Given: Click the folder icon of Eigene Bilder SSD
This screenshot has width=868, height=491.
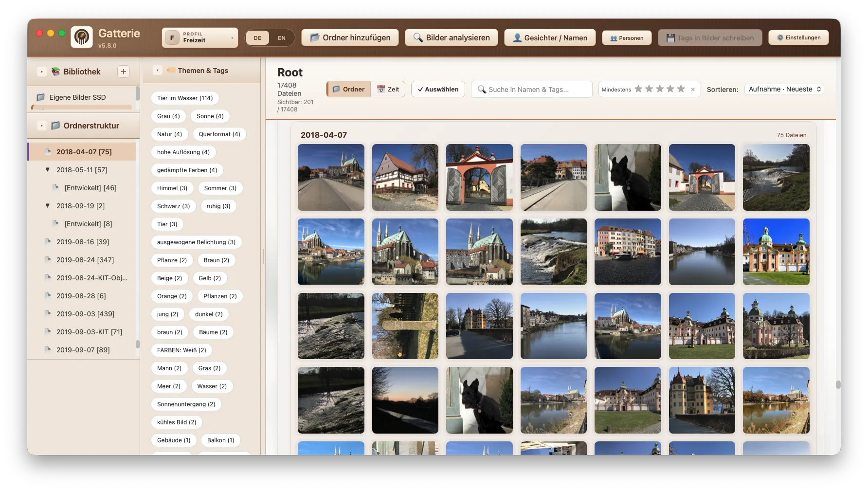Looking at the screenshot, I should [x=41, y=97].
